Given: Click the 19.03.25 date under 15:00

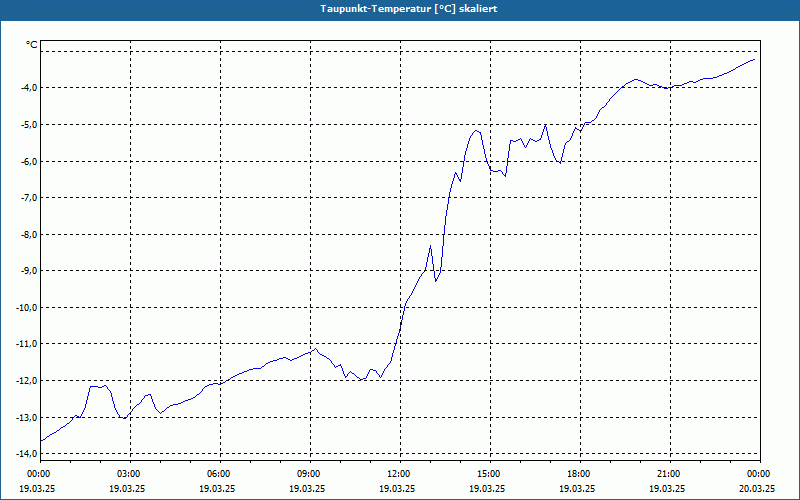Looking at the screenshot, I should 487,488.
